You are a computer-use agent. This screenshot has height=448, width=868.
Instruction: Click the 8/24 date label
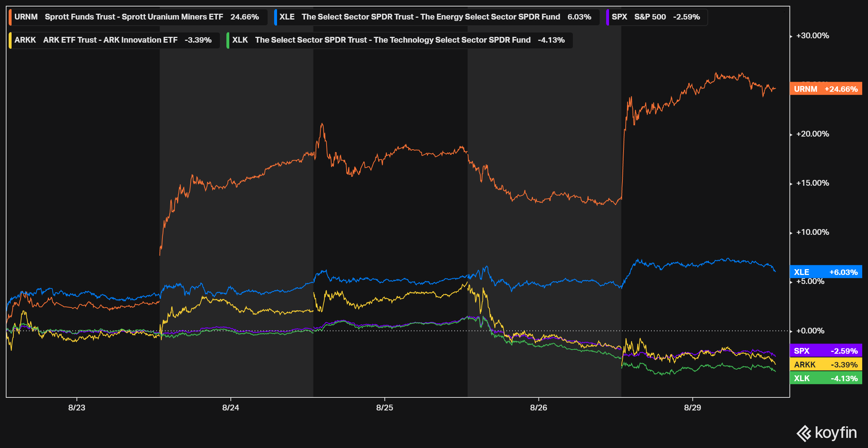tap(231, 408)
